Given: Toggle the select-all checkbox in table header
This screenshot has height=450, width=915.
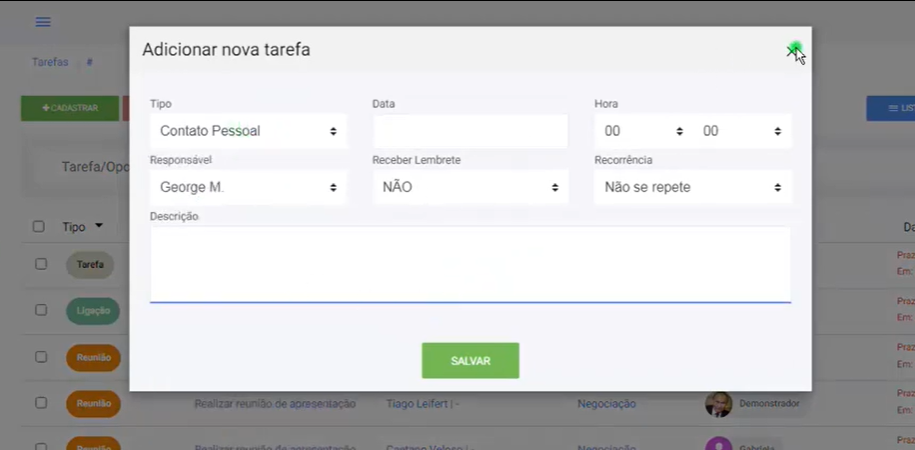Looking at the screenshot, I should point(39,226).
